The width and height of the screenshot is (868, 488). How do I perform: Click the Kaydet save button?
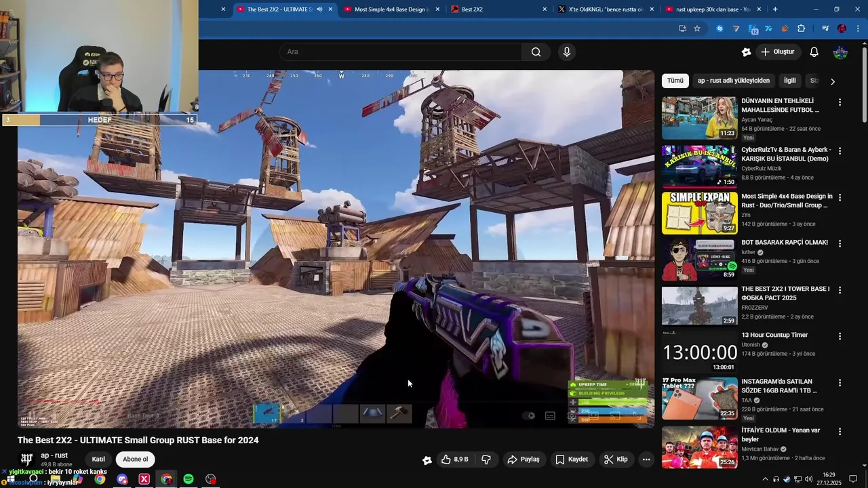572,460
